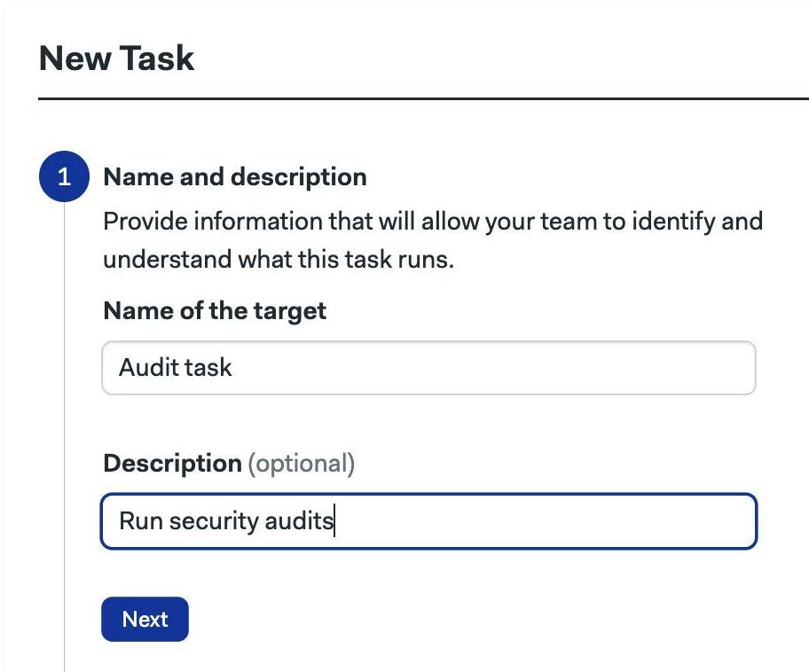
Task: Click the '(optional)' hint text
Action: coord(302,463)
